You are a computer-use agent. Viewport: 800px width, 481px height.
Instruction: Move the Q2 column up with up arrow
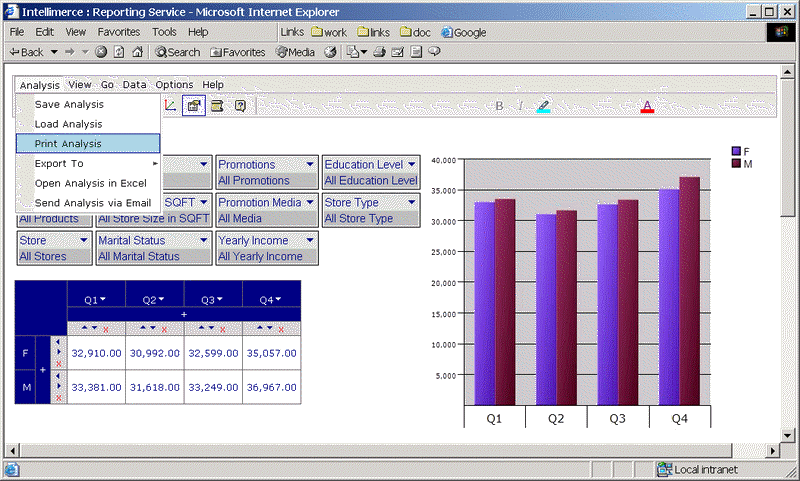[x=143, y=328]
